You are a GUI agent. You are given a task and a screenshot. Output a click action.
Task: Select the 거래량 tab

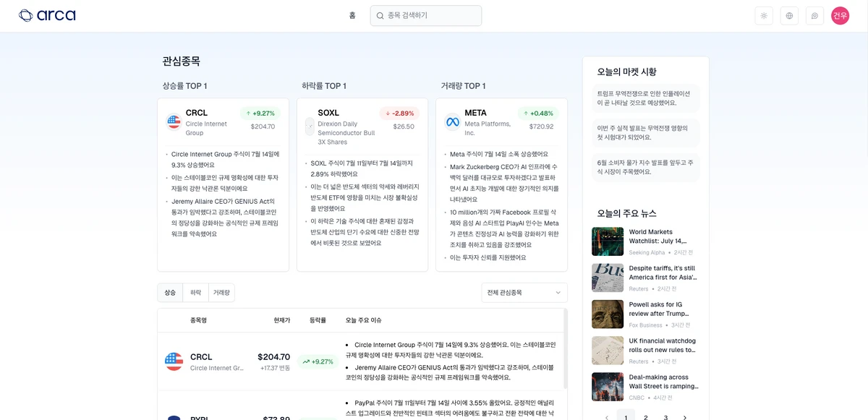[x=221, y=293]
